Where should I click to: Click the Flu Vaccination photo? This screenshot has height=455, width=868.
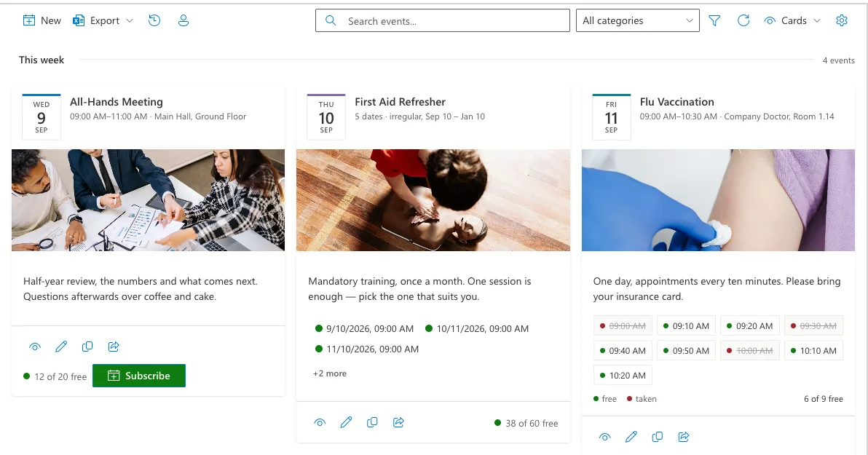(718, 199)
